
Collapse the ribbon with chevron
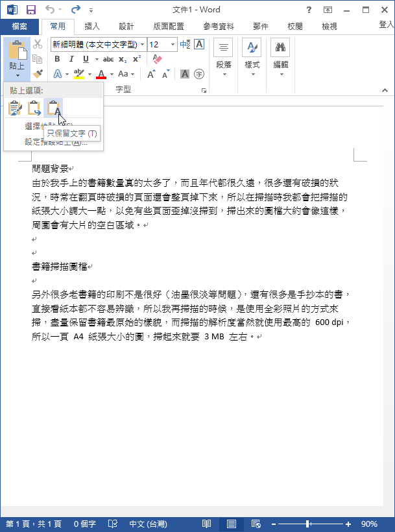(385, 90)
